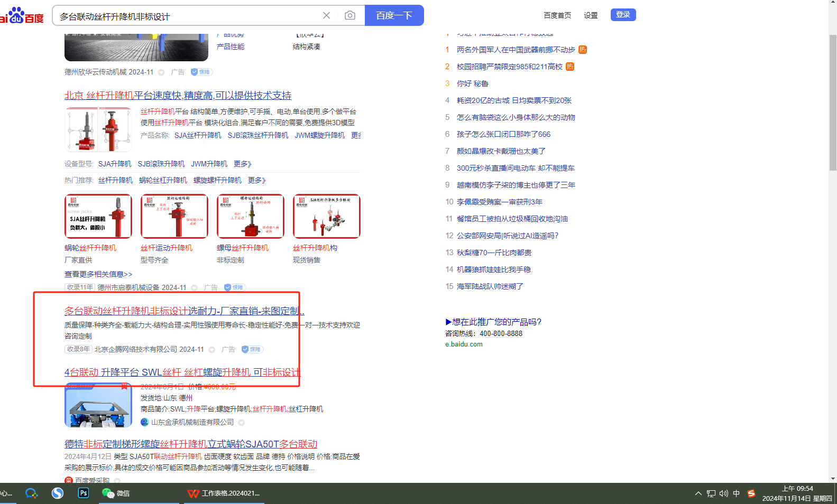Open feedback circle icon after 德州欣华云传动机械 2024-11
This screenshot has height=504, width=837.
click(x=161, y=72)
